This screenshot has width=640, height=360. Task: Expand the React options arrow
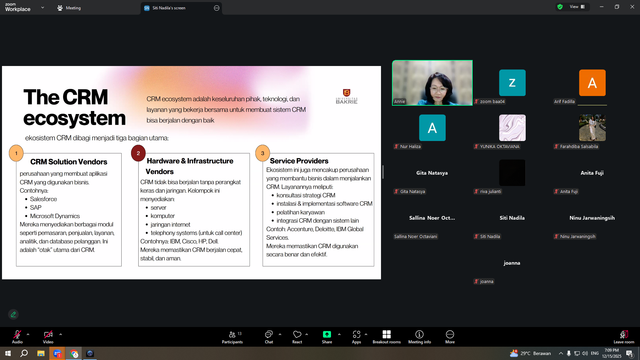click(307, 334)
